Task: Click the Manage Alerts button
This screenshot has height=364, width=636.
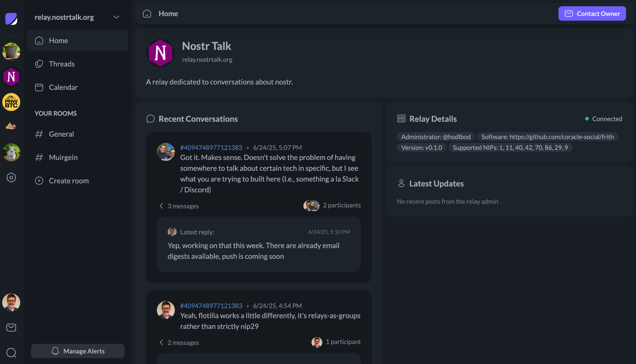Action: [78, 351]
